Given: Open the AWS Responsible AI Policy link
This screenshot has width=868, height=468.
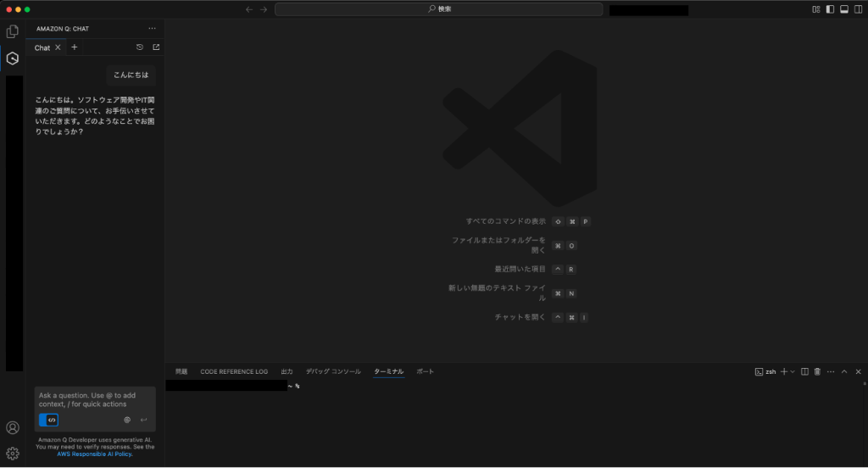Looking at the screenshot, I should 95,454.
